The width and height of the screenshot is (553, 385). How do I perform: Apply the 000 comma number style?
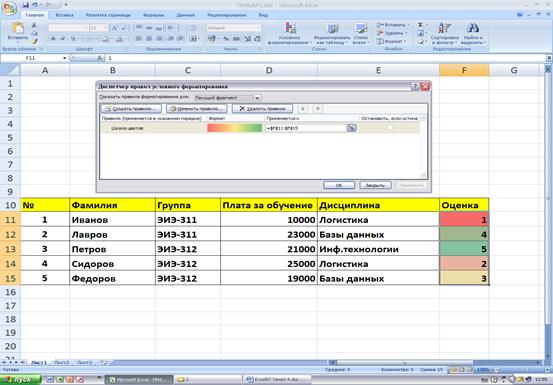pyautogui.click(x=236, y=39)
